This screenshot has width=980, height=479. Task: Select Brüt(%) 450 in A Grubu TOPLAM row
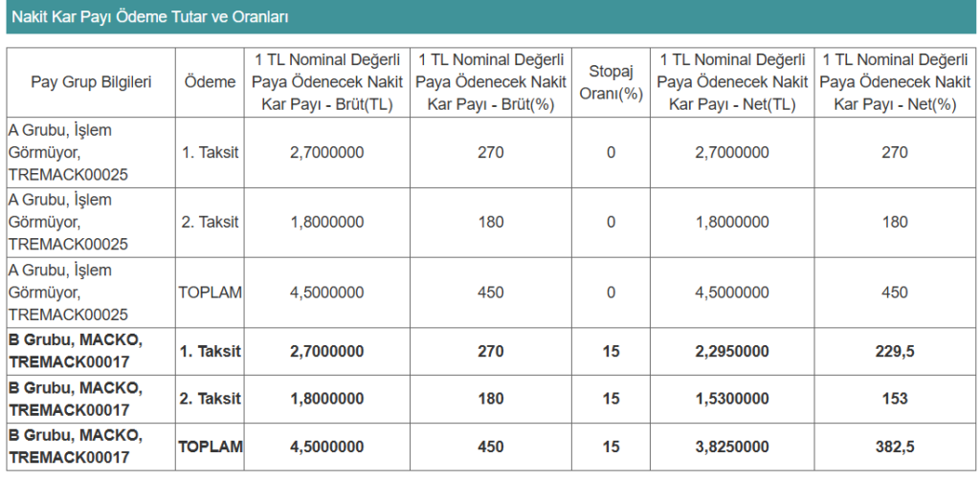click(x=491, y=293)
